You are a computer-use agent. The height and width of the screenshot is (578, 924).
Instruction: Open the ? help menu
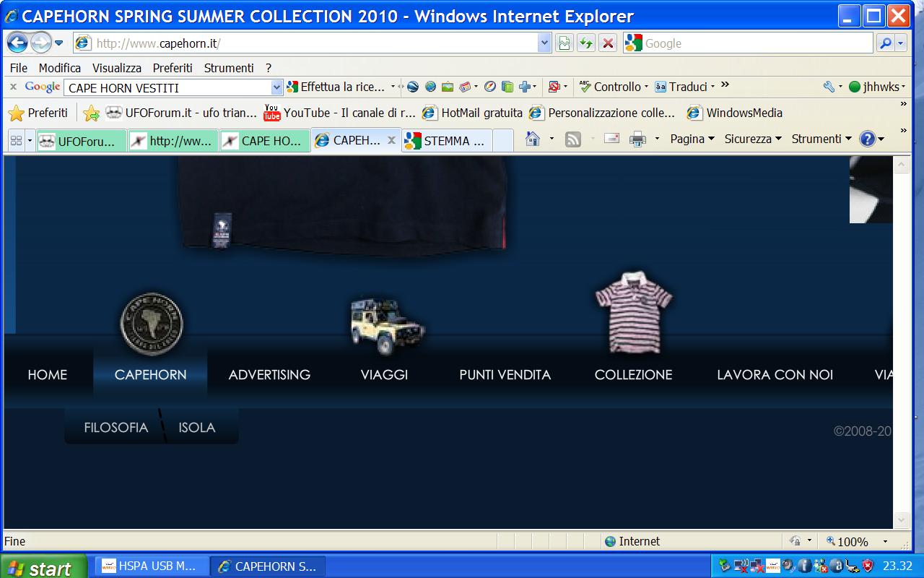[269, 68]
